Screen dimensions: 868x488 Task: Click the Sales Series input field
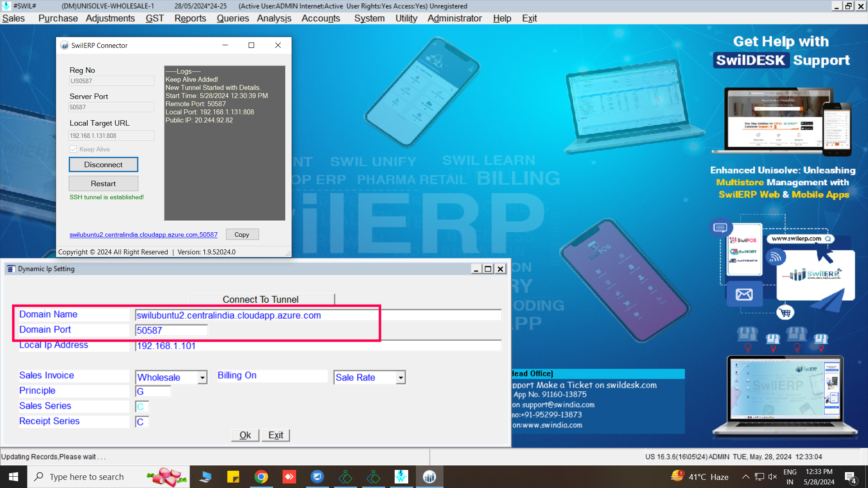pyautogui.click(x=142, y=407)
